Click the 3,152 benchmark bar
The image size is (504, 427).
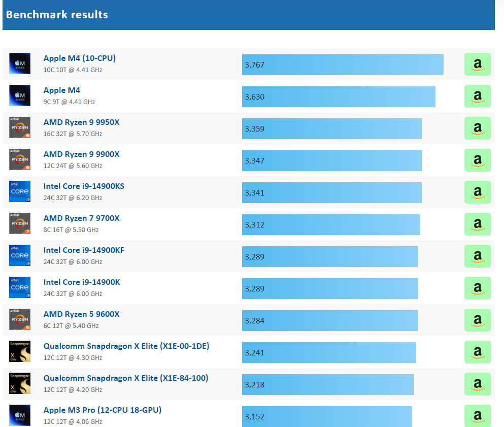pos(327,416)
